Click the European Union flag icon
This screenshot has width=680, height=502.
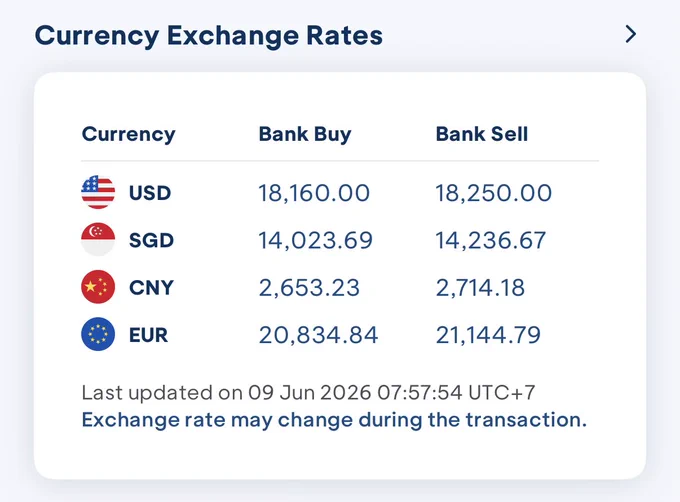click(x=98, y=334)
